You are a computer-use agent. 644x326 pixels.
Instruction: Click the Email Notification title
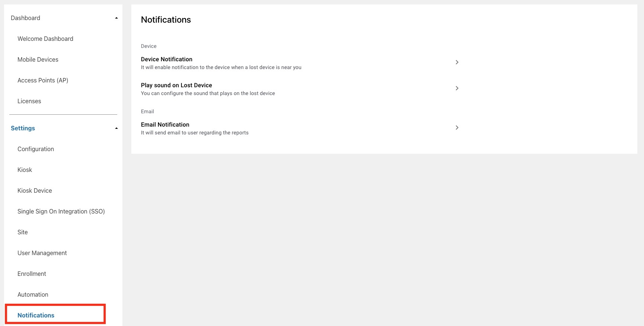165,125
